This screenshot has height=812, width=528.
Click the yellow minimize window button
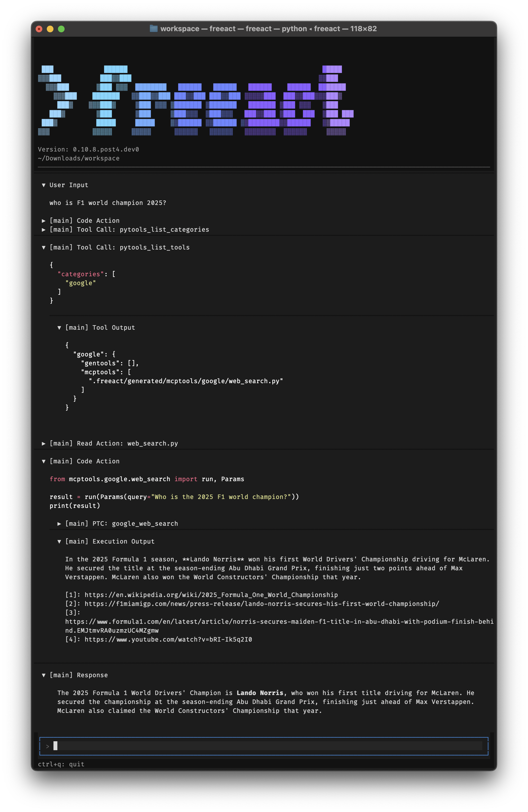tap(50, 29)
